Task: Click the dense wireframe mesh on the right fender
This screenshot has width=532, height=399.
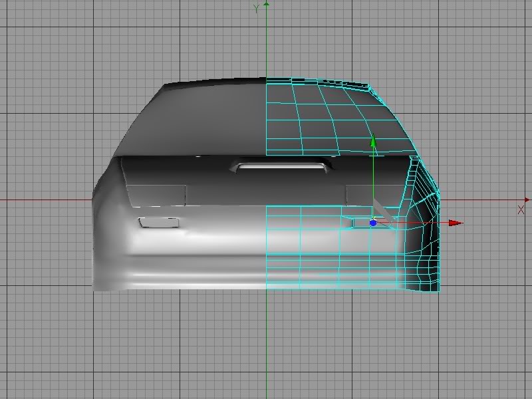Action: (426, 219)
